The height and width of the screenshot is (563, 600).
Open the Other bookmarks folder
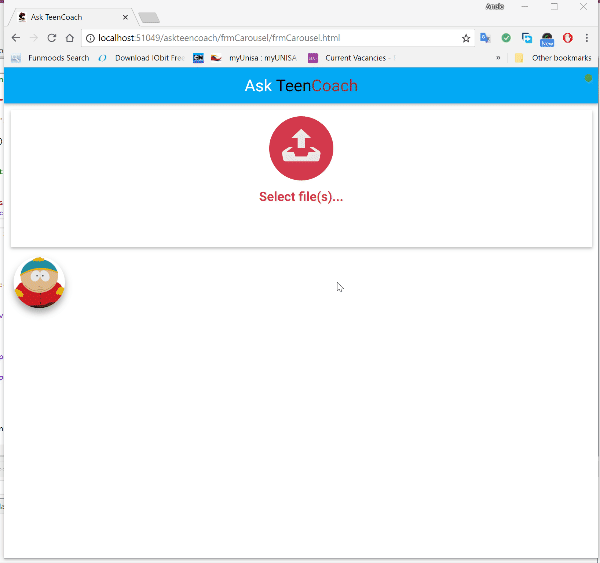553,58
